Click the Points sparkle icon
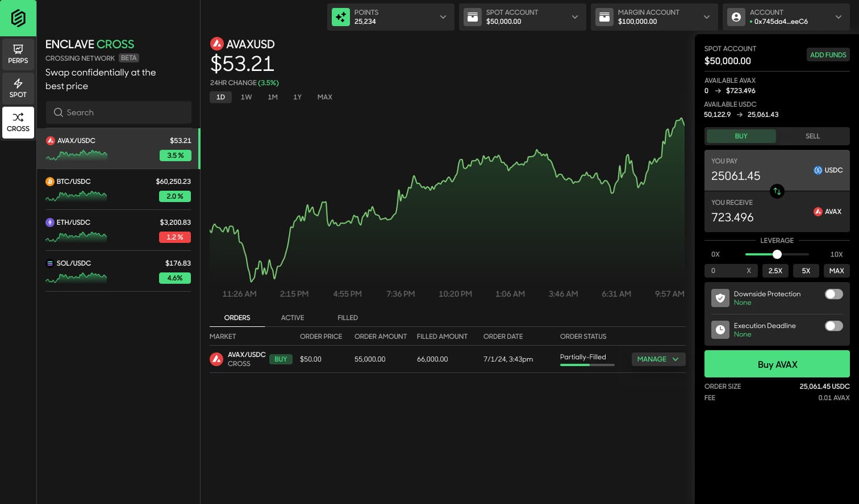 341,17
